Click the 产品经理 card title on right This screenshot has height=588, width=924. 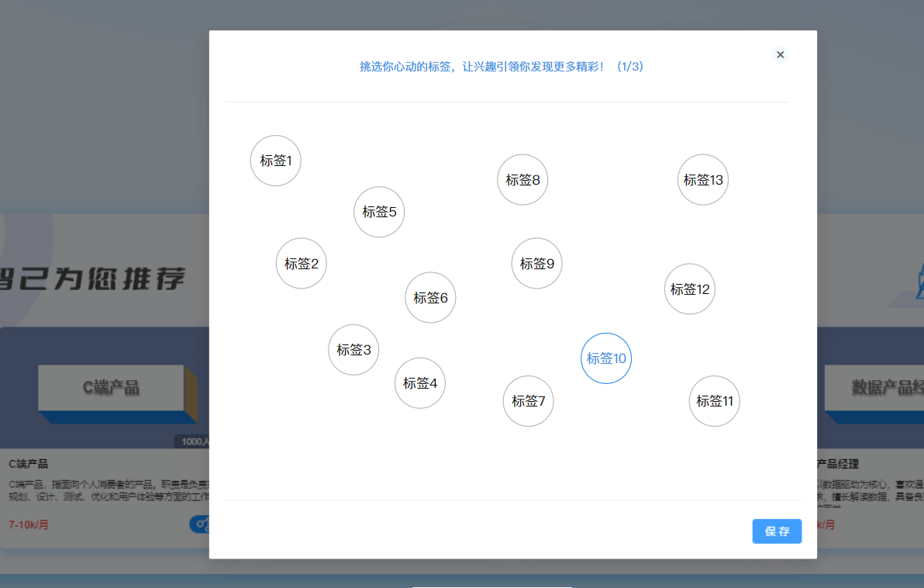pyautogui.click(x=838, y=464)
